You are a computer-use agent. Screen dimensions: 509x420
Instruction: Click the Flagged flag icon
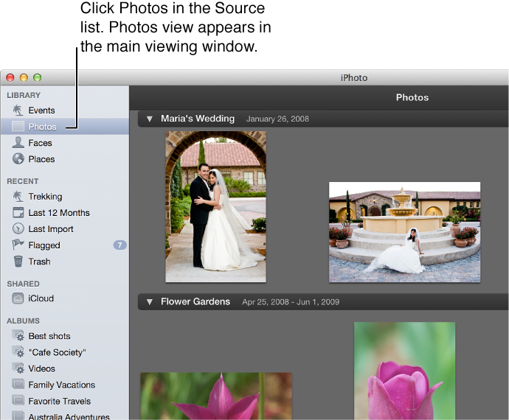18,245
